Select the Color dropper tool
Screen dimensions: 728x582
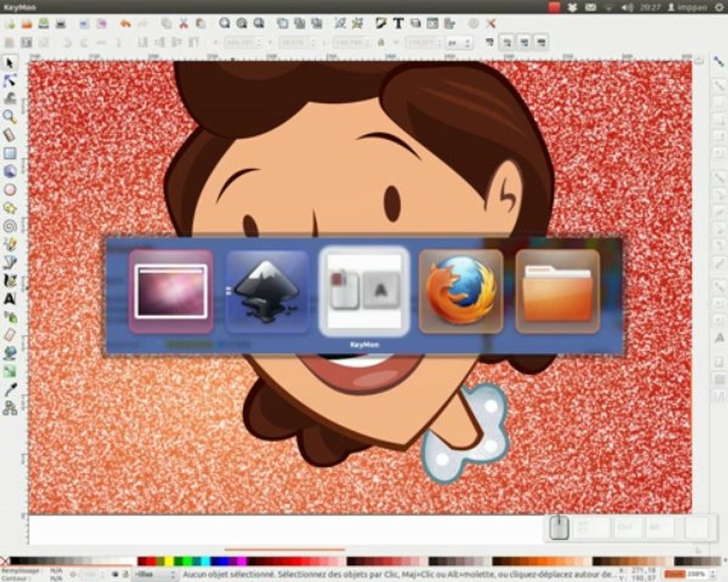(10, 390)
